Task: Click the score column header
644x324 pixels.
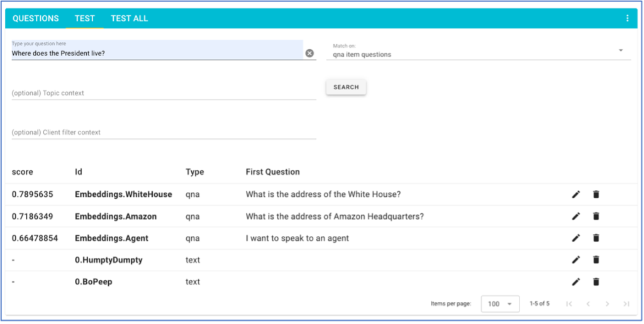Action: [22, 172]
